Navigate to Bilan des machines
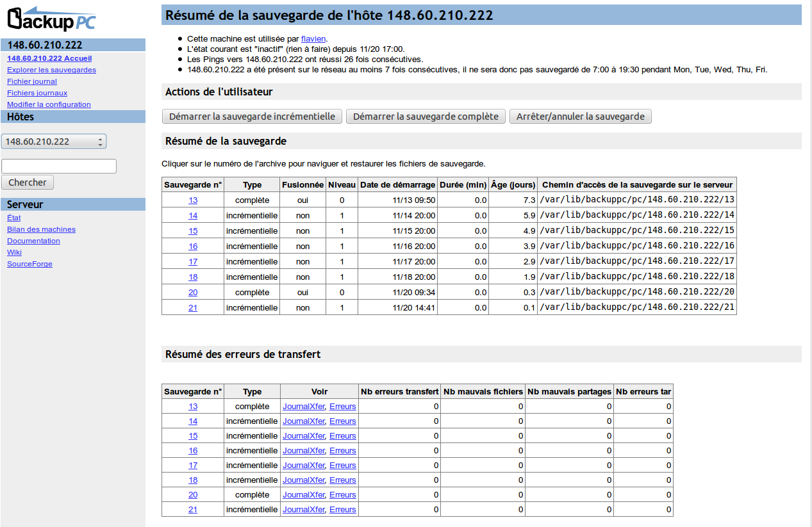Image resolution: width=812 pixels, height=527 pixels. tap(41, 229)
